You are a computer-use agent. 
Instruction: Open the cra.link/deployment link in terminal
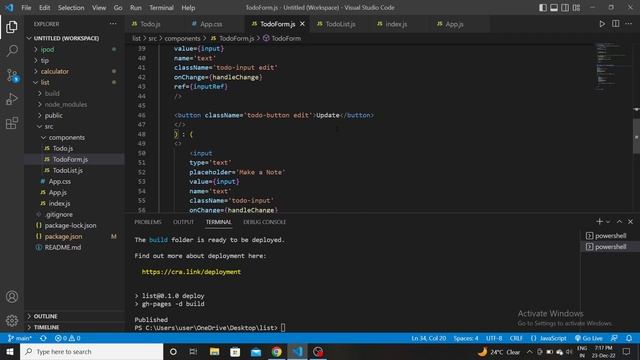coord(191,272)
